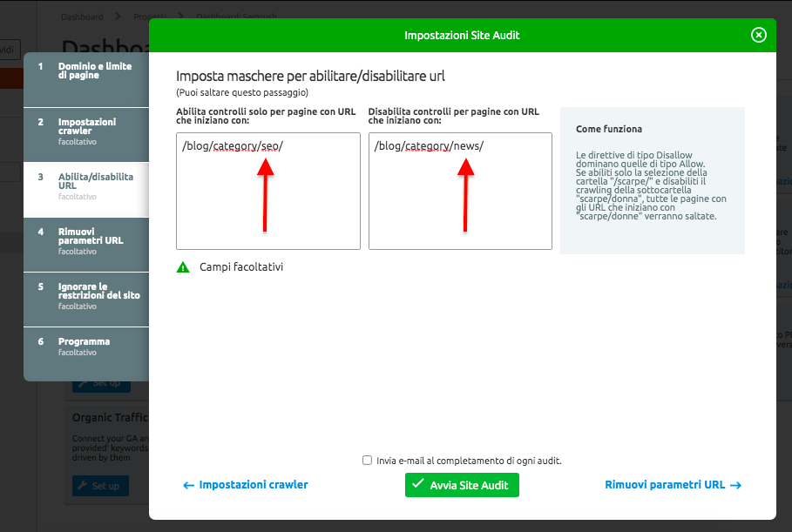Click the label Abilita controlli solo per pagine
792x532 pixels.
pos(266,116)
